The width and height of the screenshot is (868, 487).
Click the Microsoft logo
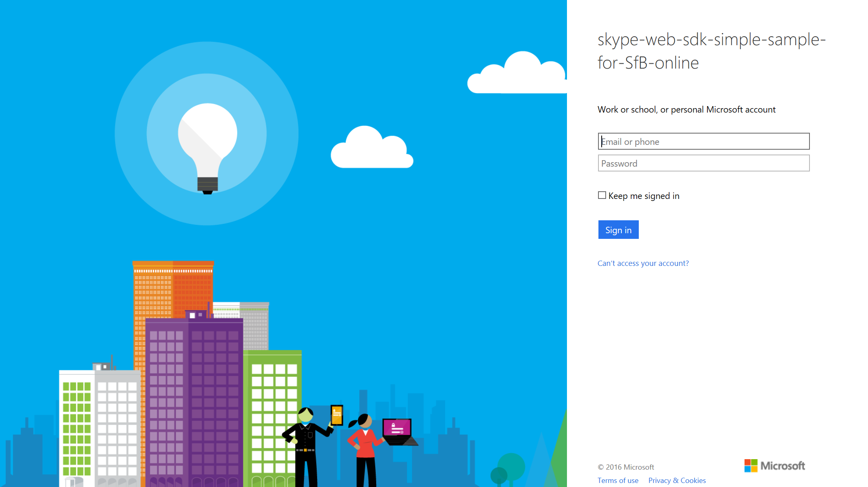pos(774,466)
